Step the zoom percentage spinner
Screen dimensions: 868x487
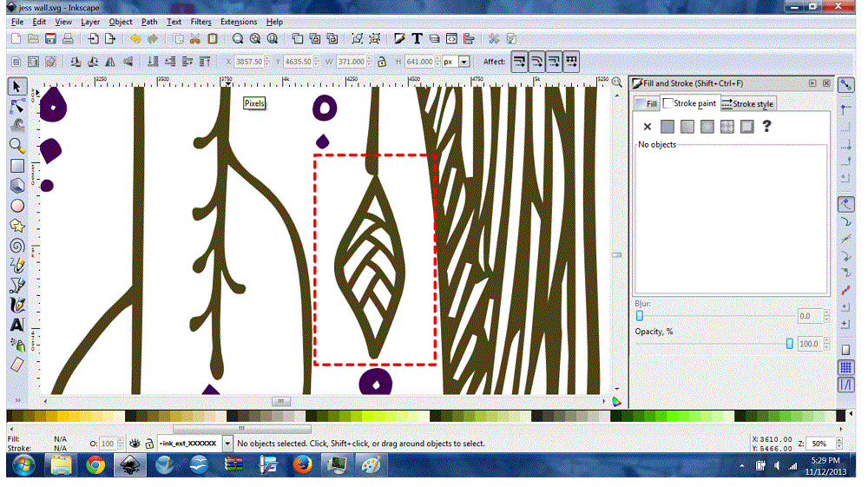click(839, 444)
